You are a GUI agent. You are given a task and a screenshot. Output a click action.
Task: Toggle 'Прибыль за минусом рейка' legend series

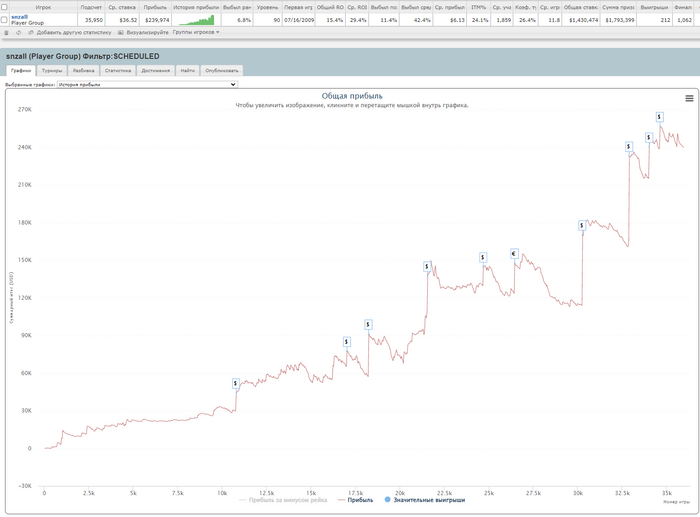click(283, 500)
